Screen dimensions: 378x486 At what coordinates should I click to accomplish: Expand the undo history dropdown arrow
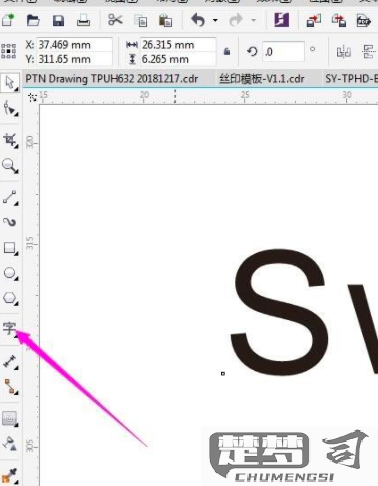(x=215, y=20)
